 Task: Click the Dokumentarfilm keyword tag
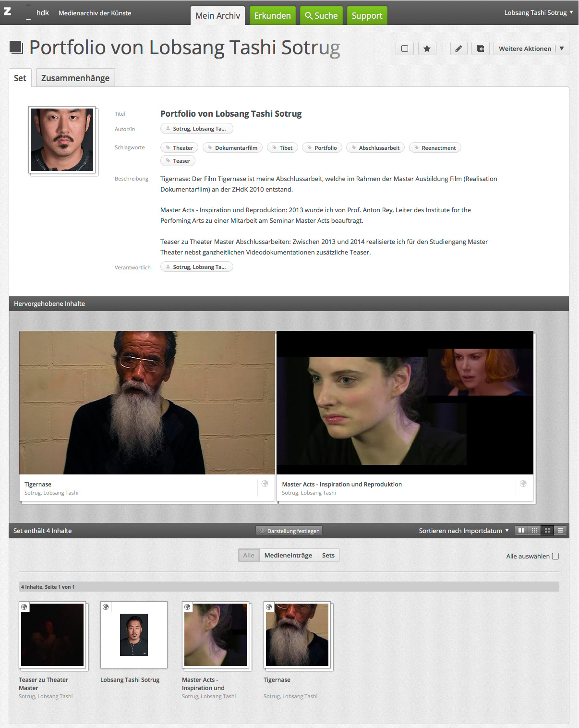[x=232, y=148]
